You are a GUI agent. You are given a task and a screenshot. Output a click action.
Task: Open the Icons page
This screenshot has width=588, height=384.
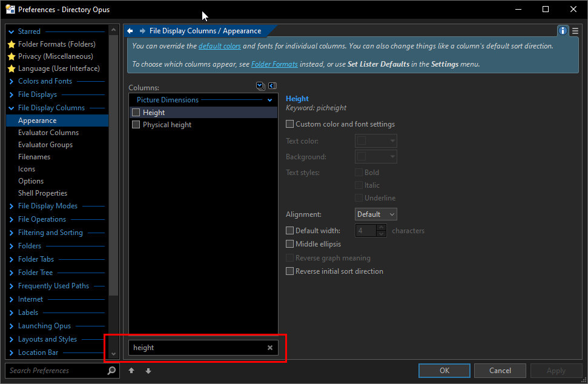click(27, 169)
